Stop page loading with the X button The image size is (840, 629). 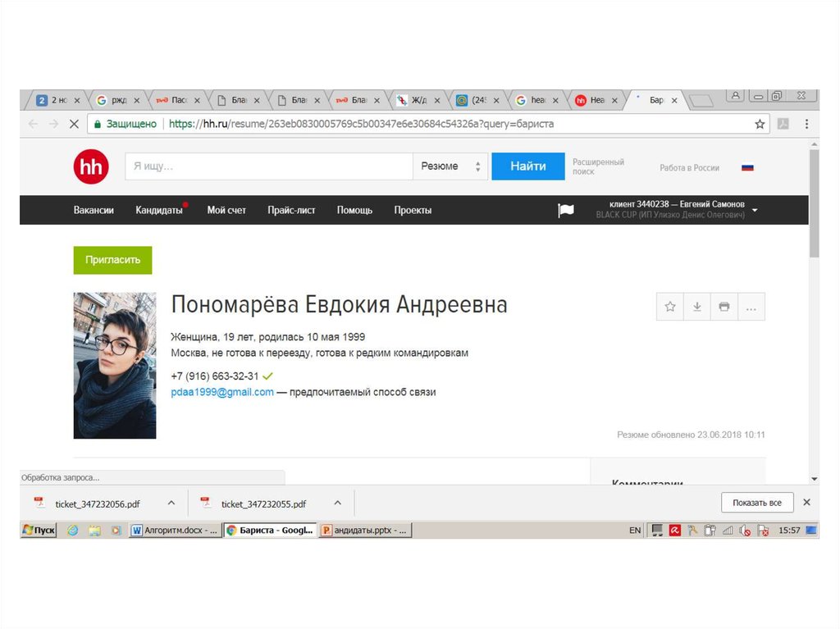click(x=73, y=124)
